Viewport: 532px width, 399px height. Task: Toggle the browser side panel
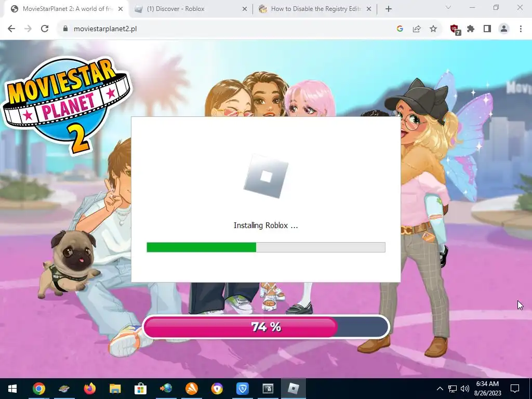tap(487, 29)
